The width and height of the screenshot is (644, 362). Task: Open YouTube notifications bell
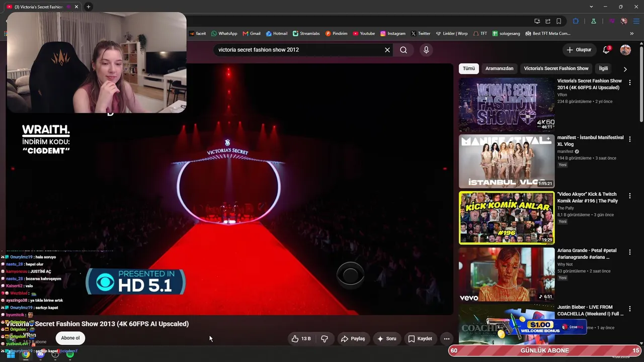[x=606, y=50]
